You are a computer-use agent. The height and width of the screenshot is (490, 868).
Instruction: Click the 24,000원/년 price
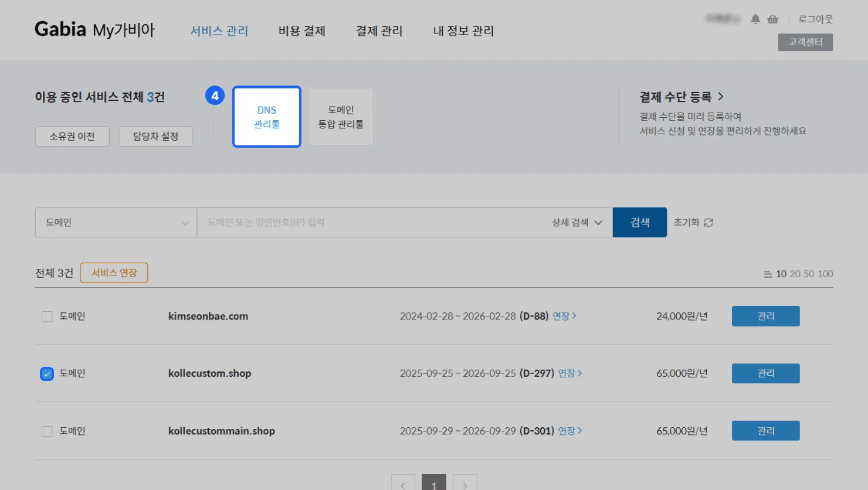pyautogui.click(x=682, y=317)
